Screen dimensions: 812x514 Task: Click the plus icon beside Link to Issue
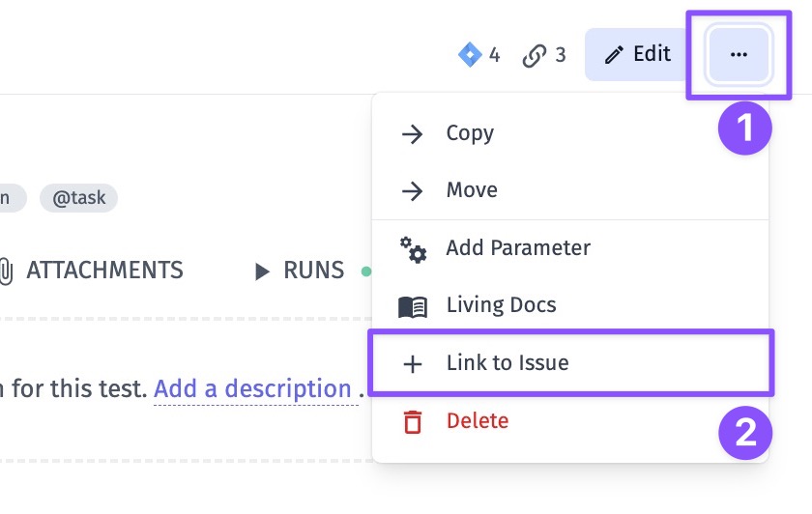click(x=413, y=364)
